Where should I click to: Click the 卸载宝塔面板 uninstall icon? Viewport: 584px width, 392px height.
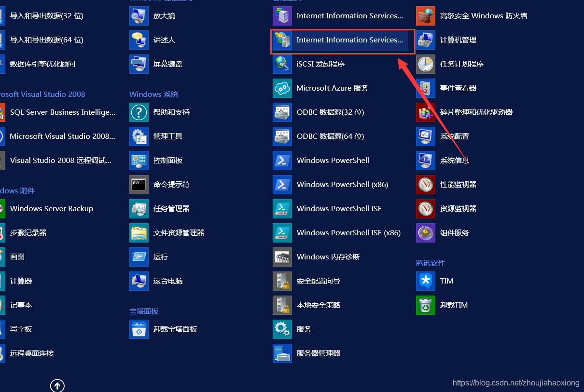(139, 329)
